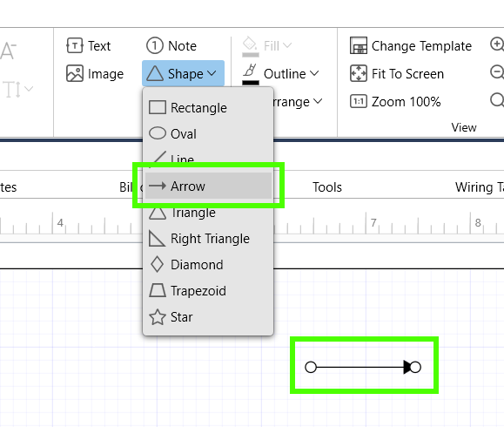This screenshot has width=504, height=427.
Task: Click the black Outline color bar
Action: click(251, 83)
